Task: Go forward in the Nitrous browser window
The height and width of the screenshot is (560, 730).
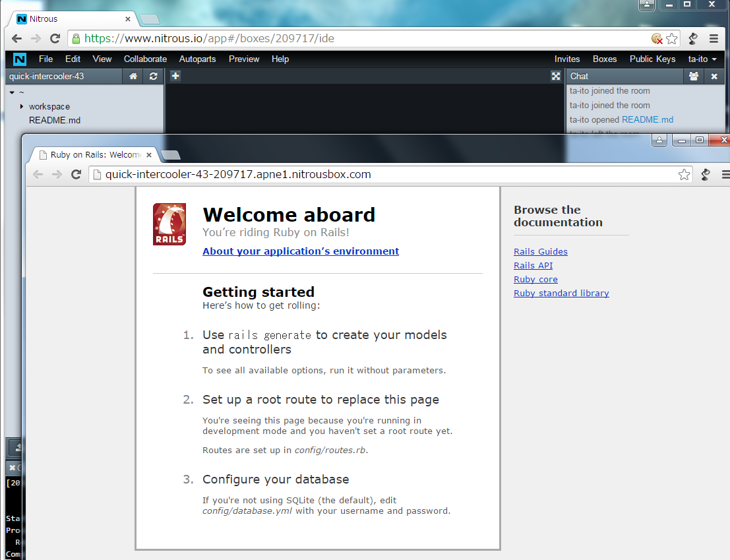Action: click(x=36, y=39)
